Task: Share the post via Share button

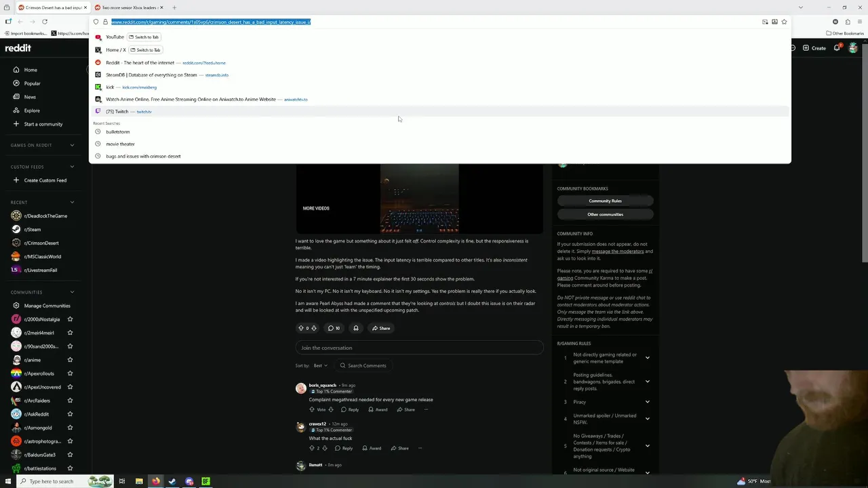Action: point(381,328)
